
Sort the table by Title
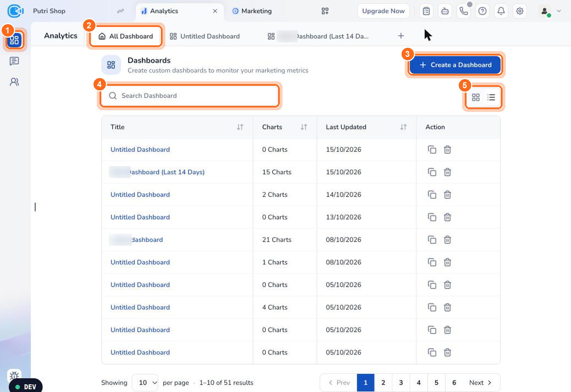click(x=240, y=127)
